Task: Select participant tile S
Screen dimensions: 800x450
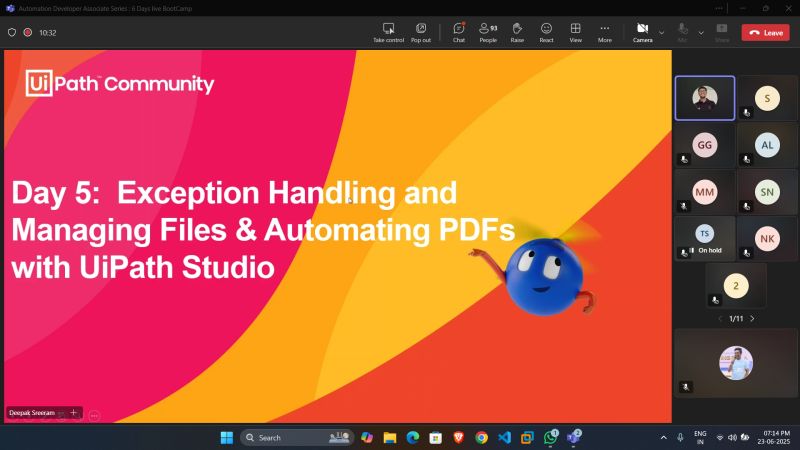Action: [x=767, y=98]
